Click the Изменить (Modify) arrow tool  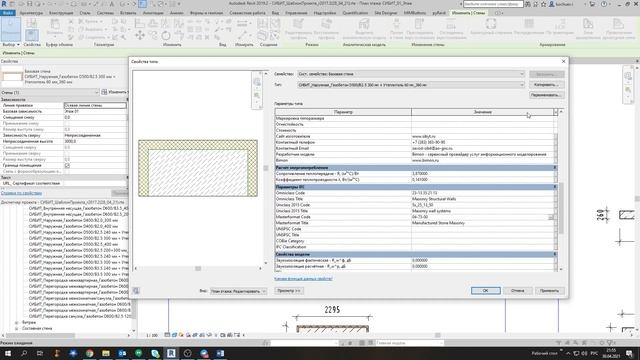click(x=11, y=29)
